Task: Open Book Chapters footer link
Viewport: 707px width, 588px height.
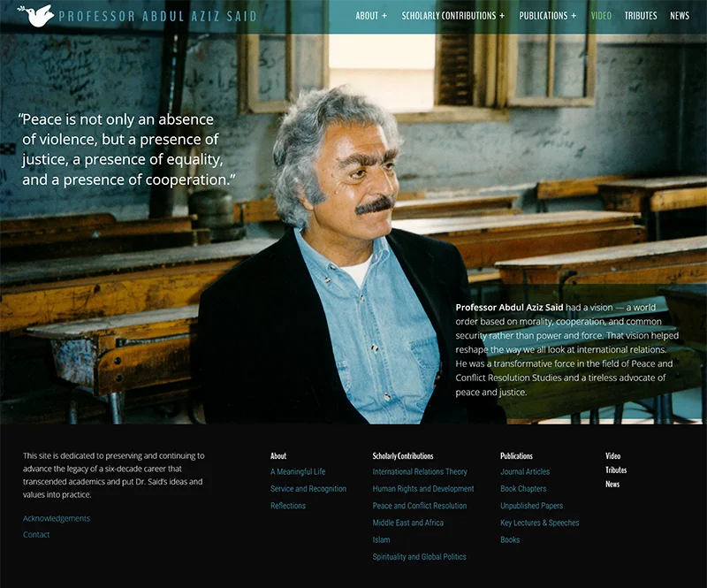Action: click(x=523, y=489)
